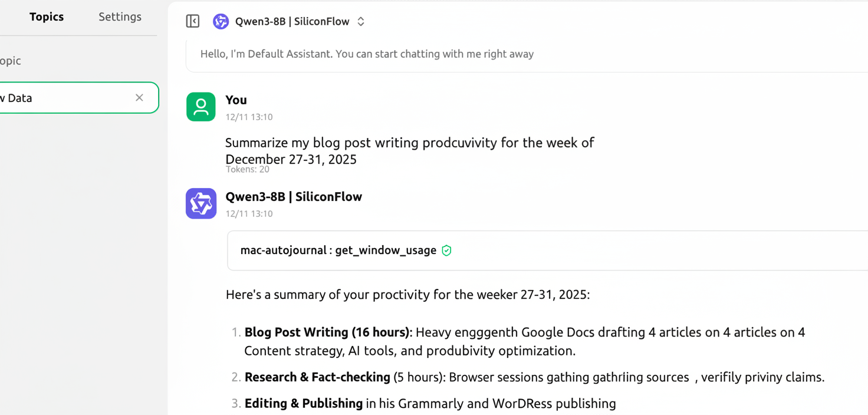The height and width of the screenshot is (415, 868).
Task: Select the active Data topic
Action: (71, 97)
